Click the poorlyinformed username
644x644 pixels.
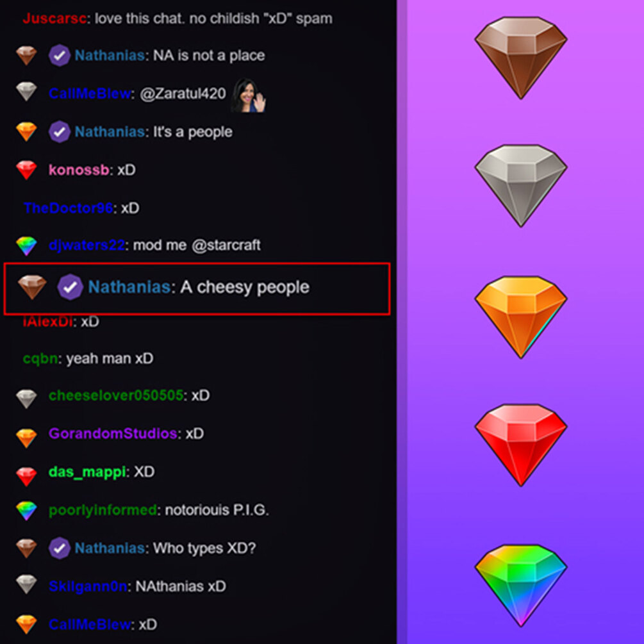(103, 510)
